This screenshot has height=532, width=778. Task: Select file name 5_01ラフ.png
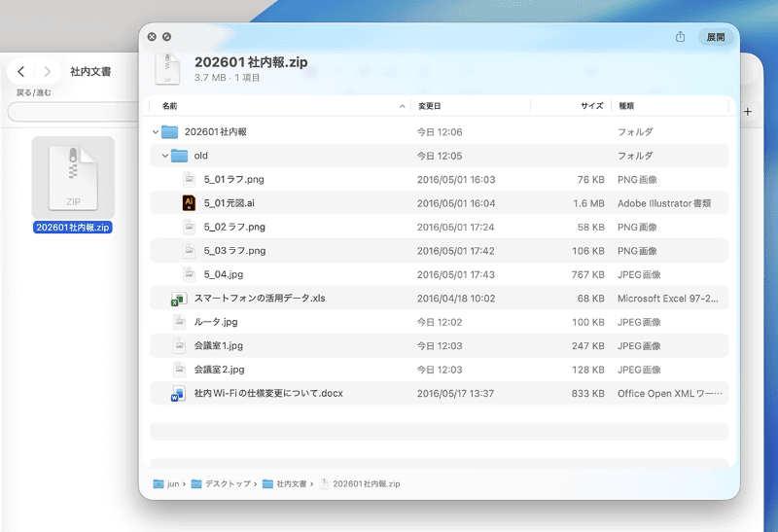233,180
